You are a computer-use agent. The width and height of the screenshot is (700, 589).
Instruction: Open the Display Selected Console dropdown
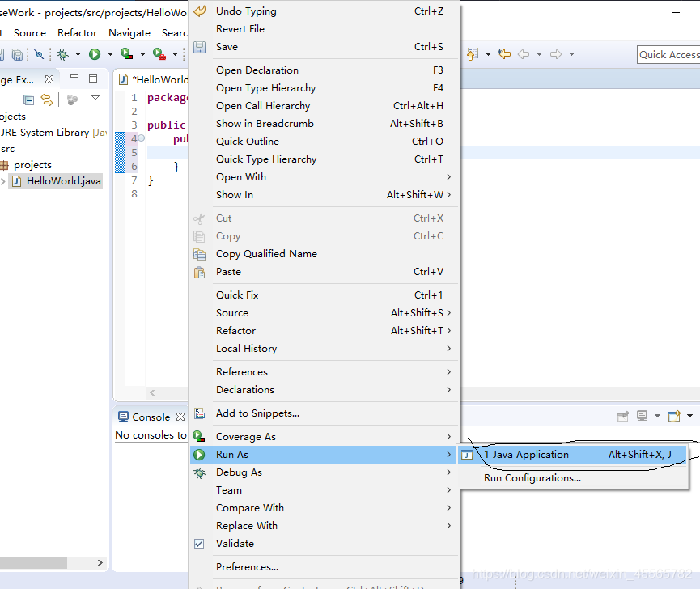657,416
